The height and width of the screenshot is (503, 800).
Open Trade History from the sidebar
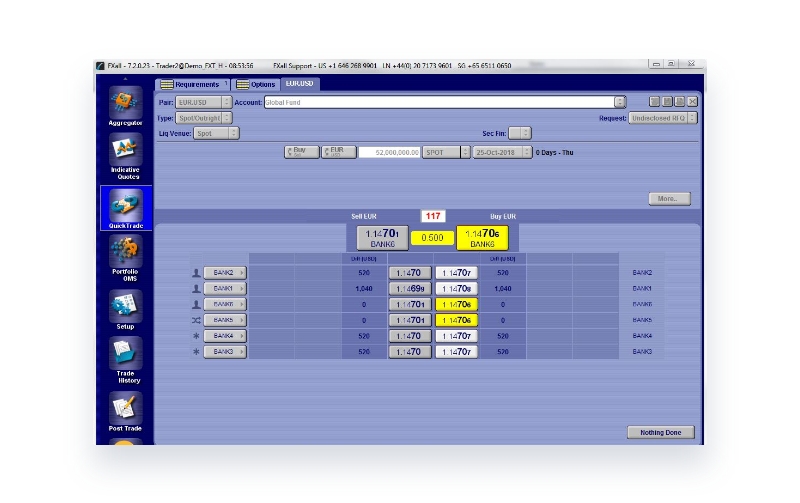[x=127, y=355]
